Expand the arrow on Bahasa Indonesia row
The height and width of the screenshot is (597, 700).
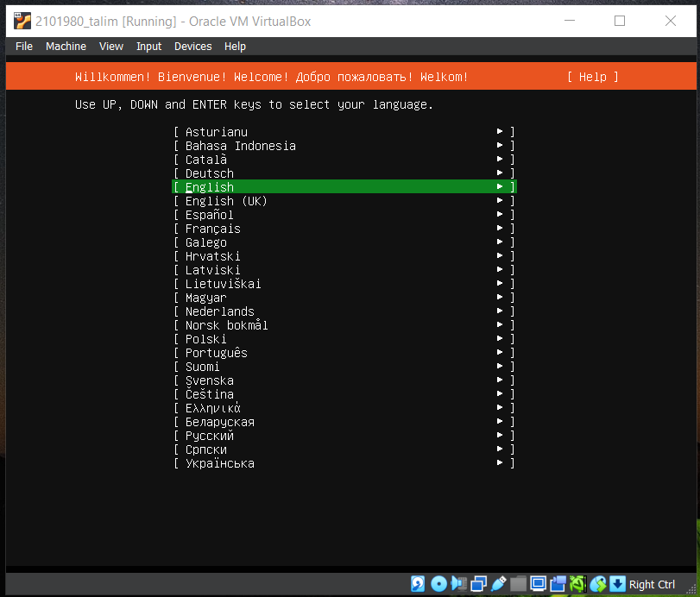500,145
